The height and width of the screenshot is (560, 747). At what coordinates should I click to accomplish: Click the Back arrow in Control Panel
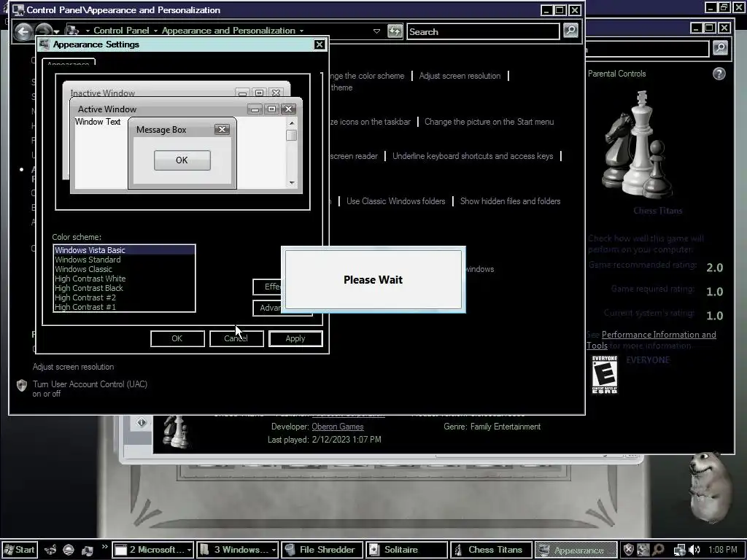tap(23, 31)
